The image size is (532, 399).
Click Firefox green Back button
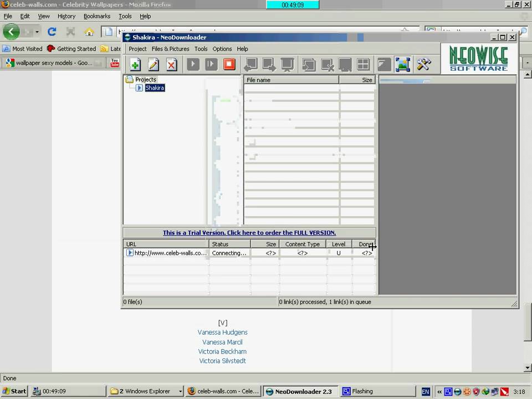[11, 32]
